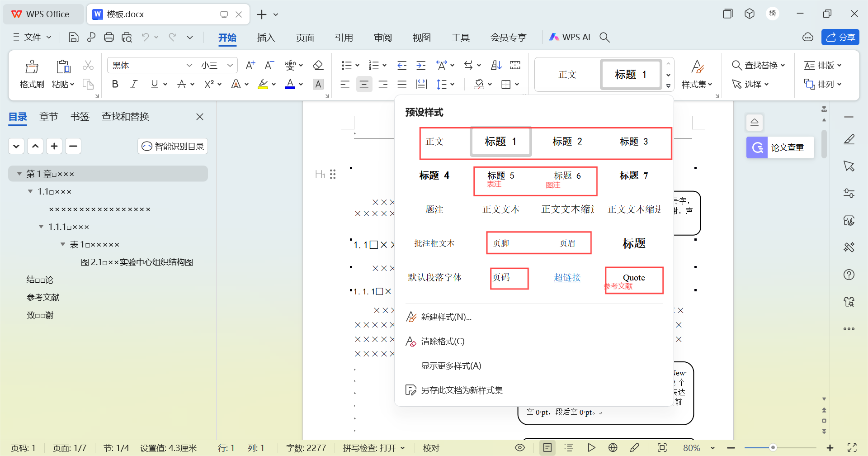868x456 pixels.
Task: Toggle Italic formatting
Action: click(x=134, y=84)
